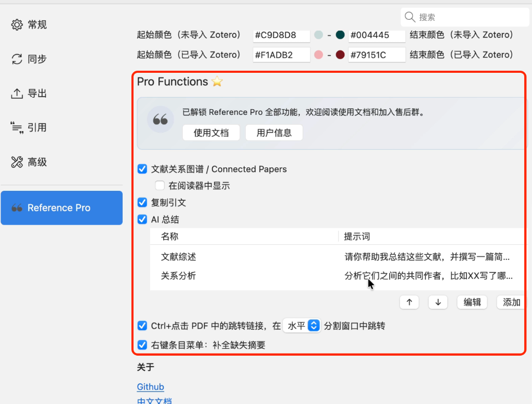Click the cite lines icon beside 引用
This screenshot has height=404, width=532.
click(17, 128)
